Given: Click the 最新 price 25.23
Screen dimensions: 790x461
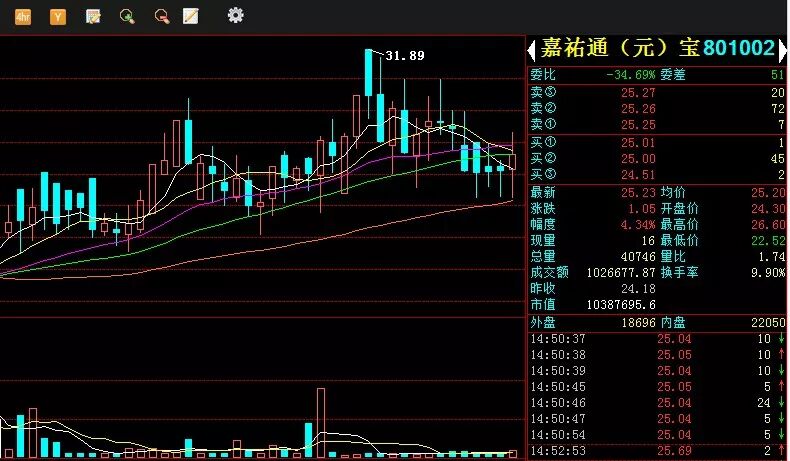Looking at the screenshot, I should [638, 192].
